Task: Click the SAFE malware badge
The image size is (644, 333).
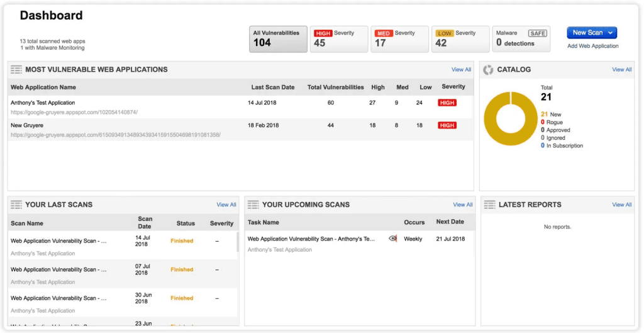Action: pyautogui.click(x=537, y=33)
